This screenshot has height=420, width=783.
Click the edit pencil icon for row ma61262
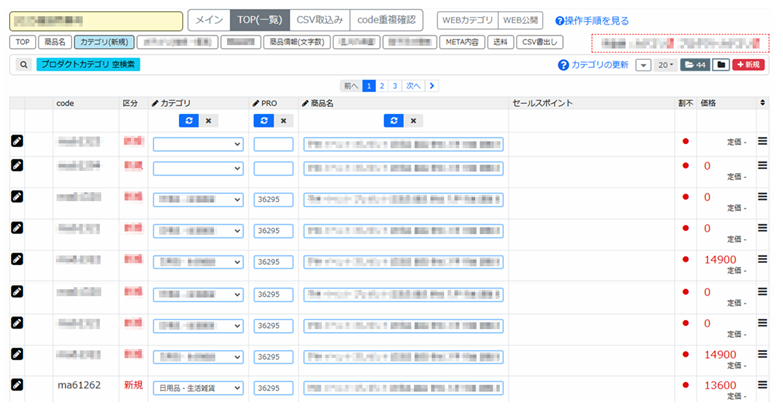17,385
